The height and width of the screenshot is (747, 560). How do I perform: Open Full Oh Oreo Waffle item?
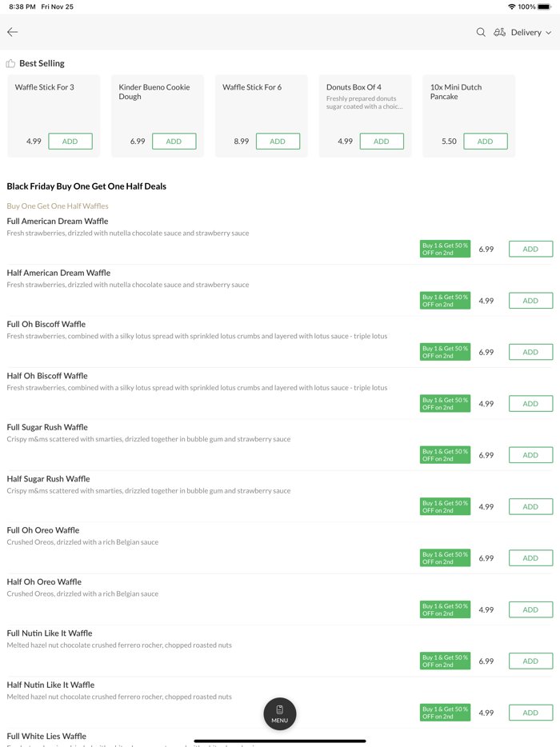pyautogui.click(x=43, y=530)
